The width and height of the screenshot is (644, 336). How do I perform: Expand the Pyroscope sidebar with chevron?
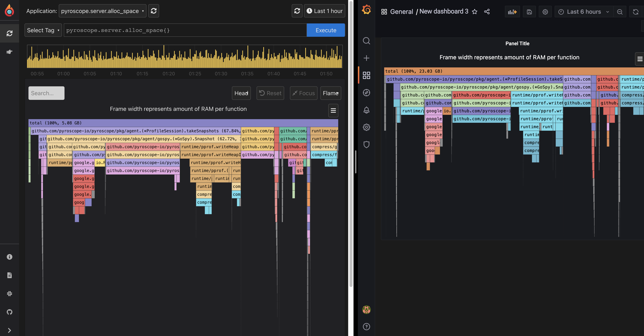[10, 330]
